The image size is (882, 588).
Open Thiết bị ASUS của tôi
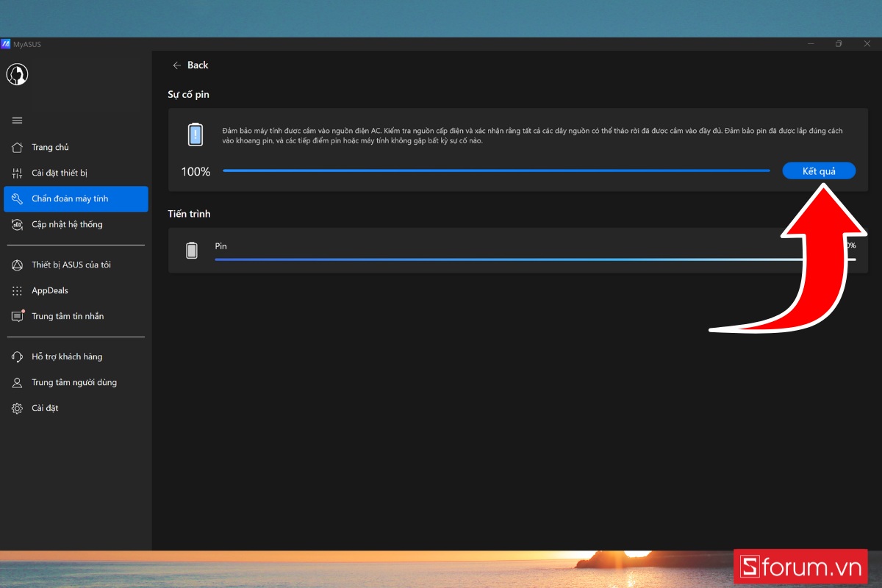[76, 265]
